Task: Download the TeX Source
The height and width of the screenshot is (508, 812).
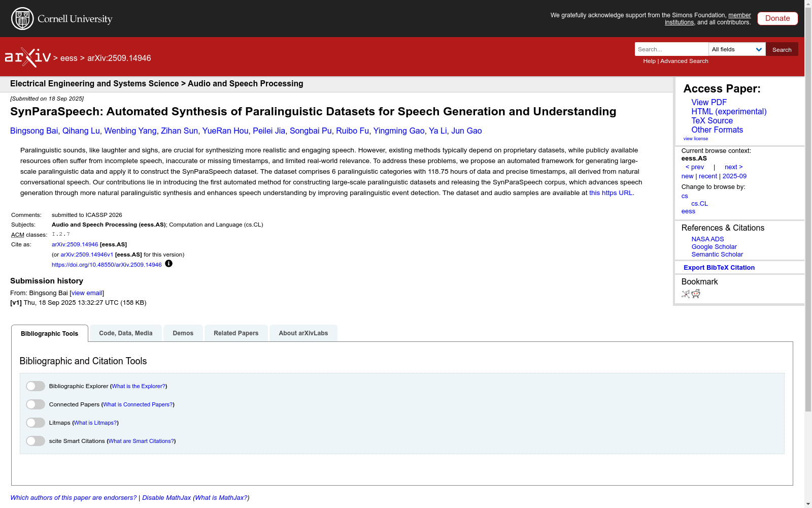Action: 712,120
